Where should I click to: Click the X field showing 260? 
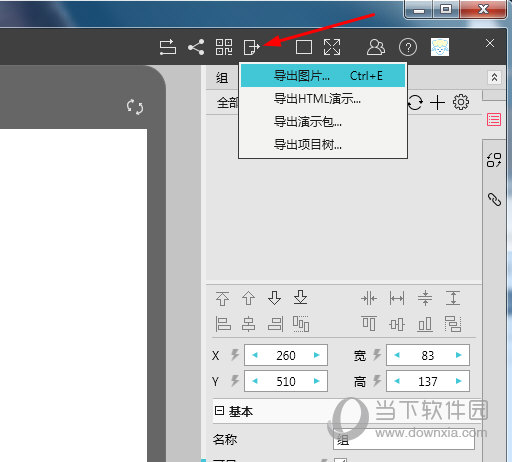(x=286, y=355)
